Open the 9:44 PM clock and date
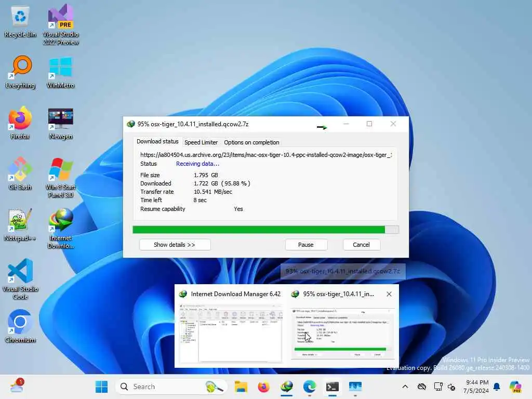 pyautogui.click(x=477, y=387)
